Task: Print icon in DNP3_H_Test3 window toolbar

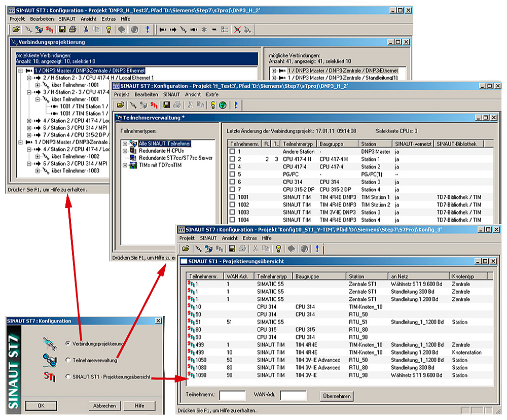Action: coord(73,30)
